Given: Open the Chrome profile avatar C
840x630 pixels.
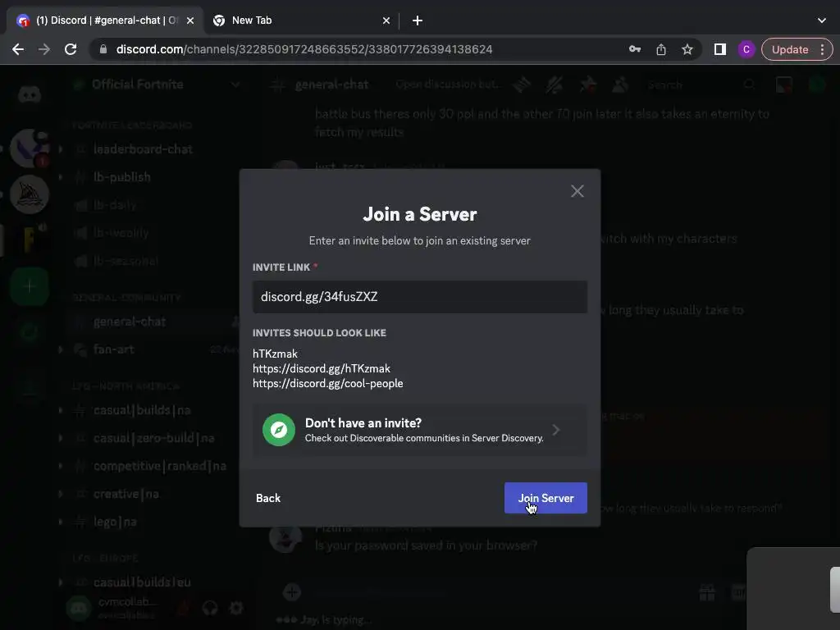Looking at the screenshot, I should 746,49.
